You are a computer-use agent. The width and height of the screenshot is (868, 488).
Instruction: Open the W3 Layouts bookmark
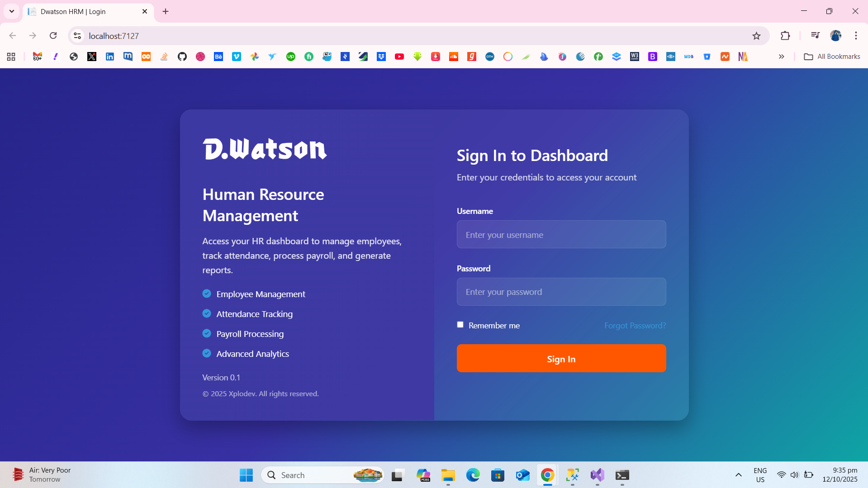(635, 57)
